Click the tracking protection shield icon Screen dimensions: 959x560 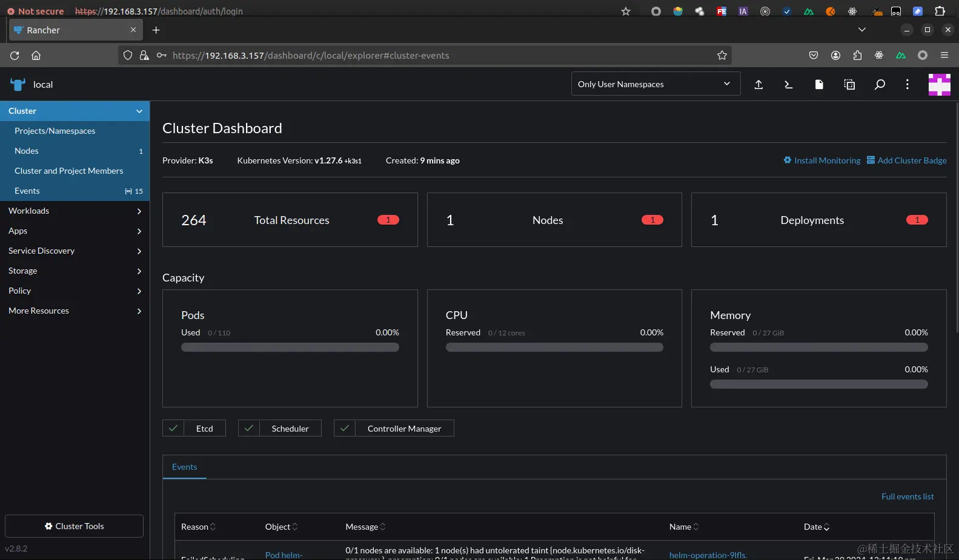[x=128, y=55]
